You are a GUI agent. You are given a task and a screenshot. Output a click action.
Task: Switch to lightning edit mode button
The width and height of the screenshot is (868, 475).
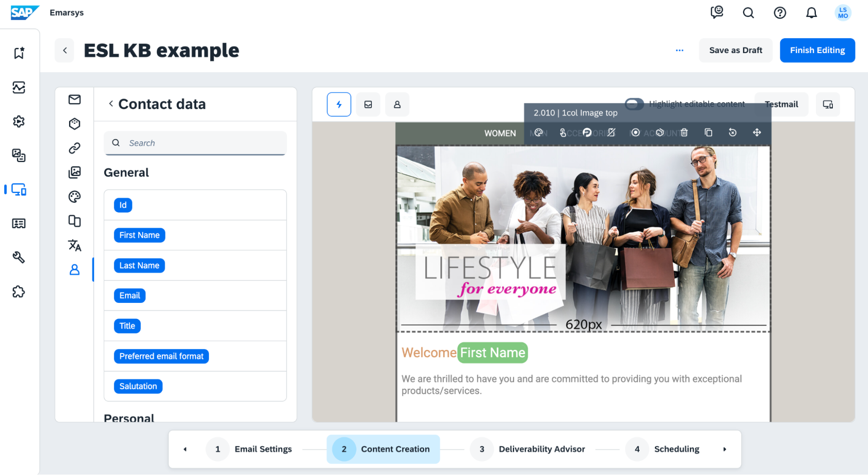click(339, 104)
